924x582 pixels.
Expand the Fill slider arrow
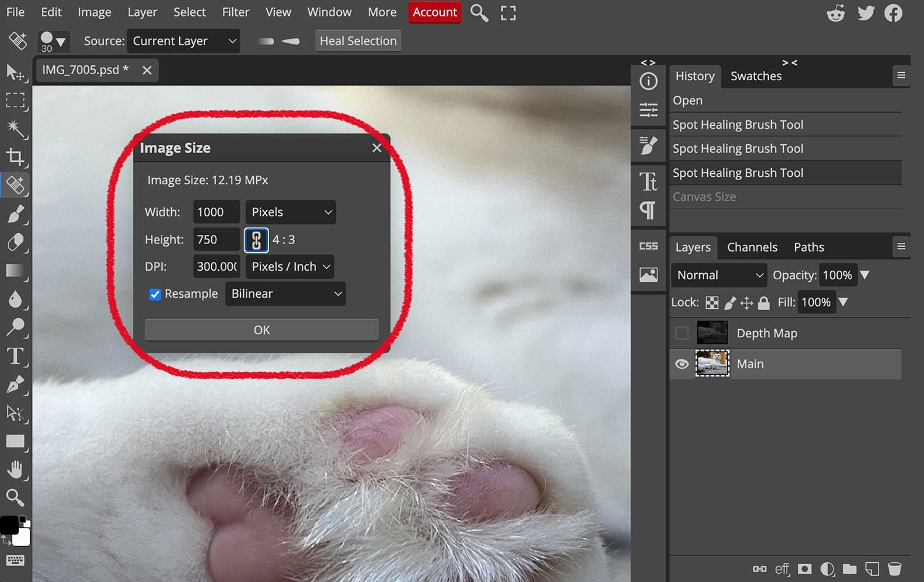[843, 302]
